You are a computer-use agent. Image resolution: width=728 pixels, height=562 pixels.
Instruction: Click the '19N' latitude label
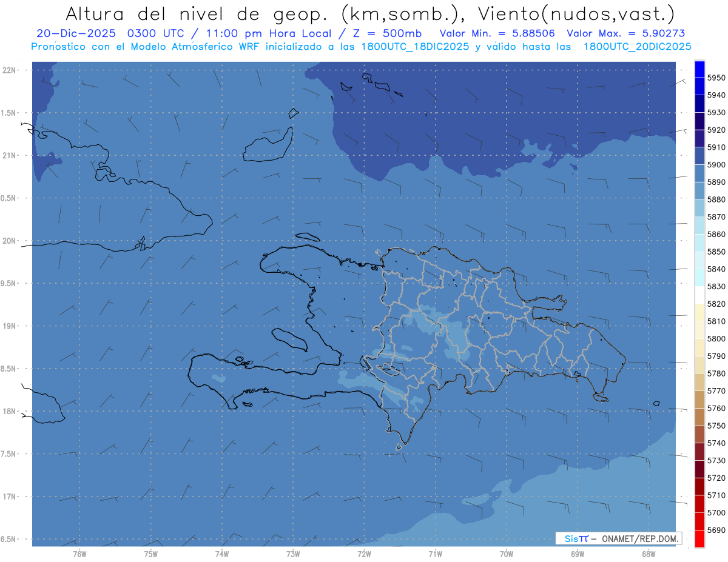[8, 326]
